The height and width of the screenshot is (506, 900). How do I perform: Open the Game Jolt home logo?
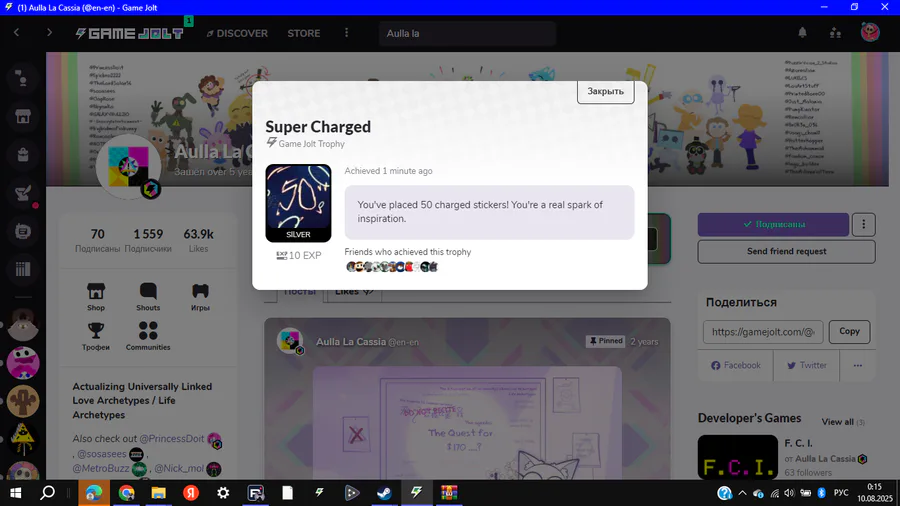(x=129, y=33)
